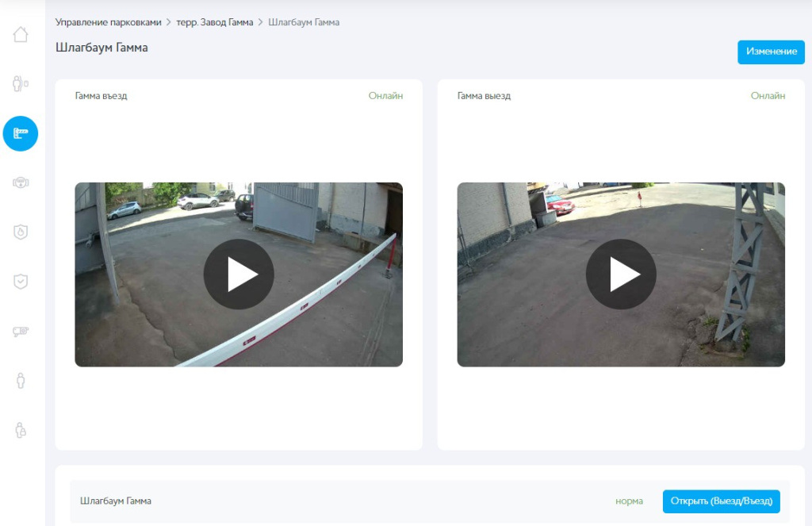The height and width of the screenshot is (526, 812).
Task: Open the person sidebar icon
Action: point(21,380)
